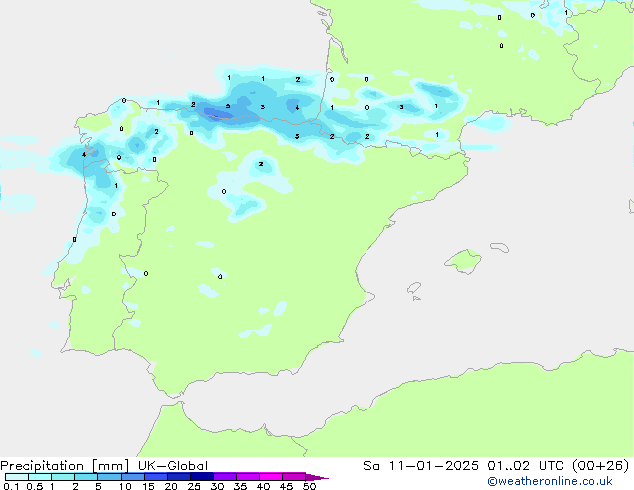Click Menorca island outline on the map

click(x=500, y=247)
